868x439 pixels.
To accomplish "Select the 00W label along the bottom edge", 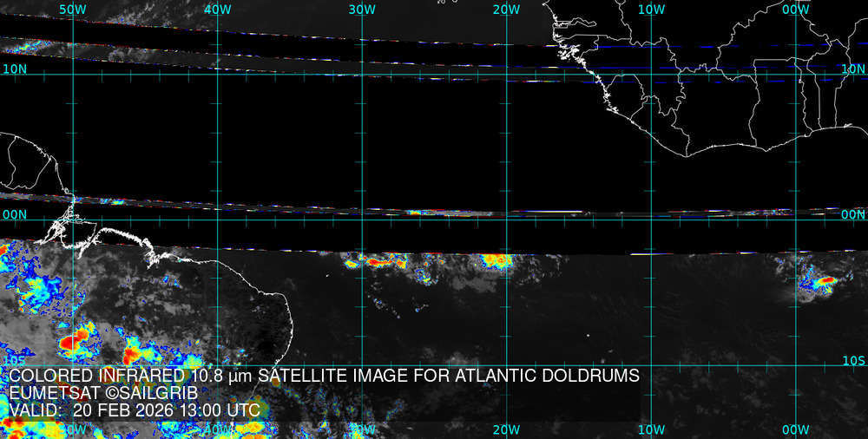I will point(795,429).
